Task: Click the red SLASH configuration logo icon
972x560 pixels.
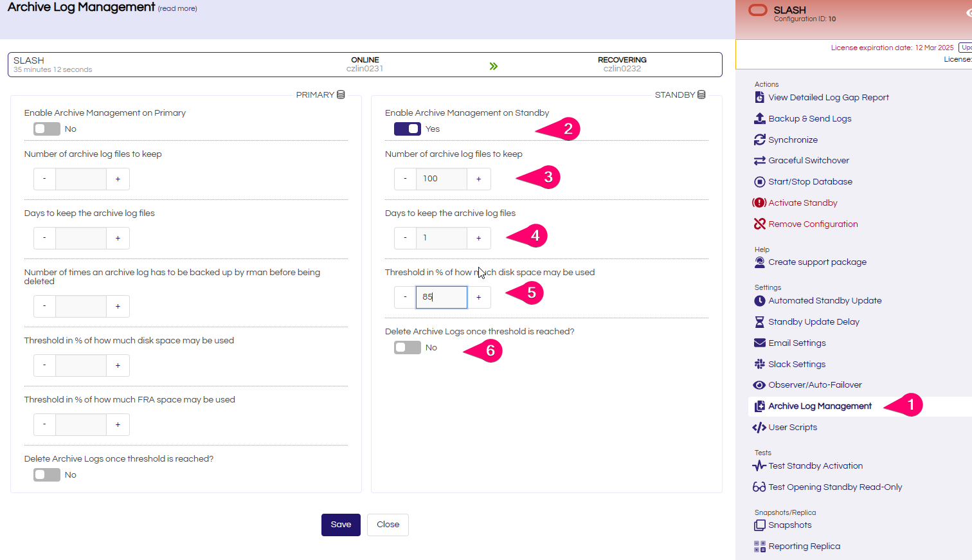Action: pos(758,10)
